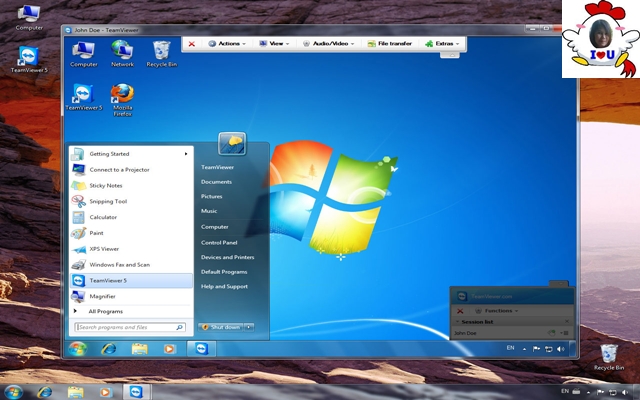The width and height of the screenshot is (640, 400).
Task: Open Windows Media Player on the remote taskbar
Action: (169, 349)
